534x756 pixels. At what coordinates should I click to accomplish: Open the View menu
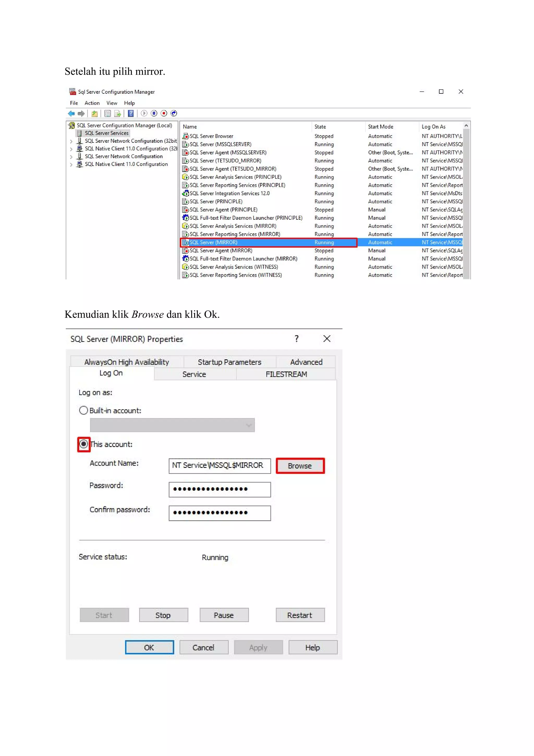click(x=112, y=103)
